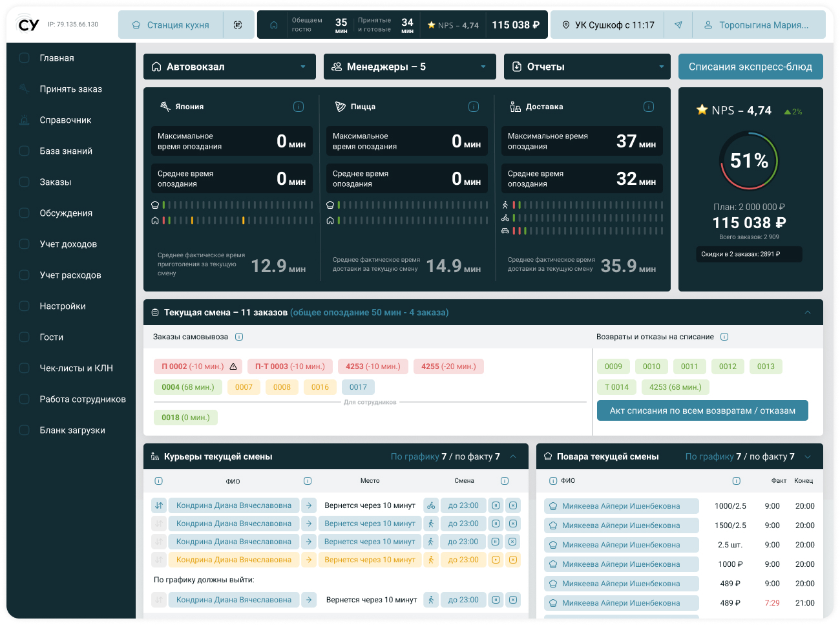Open the info icon on the Доставка card

649,107
